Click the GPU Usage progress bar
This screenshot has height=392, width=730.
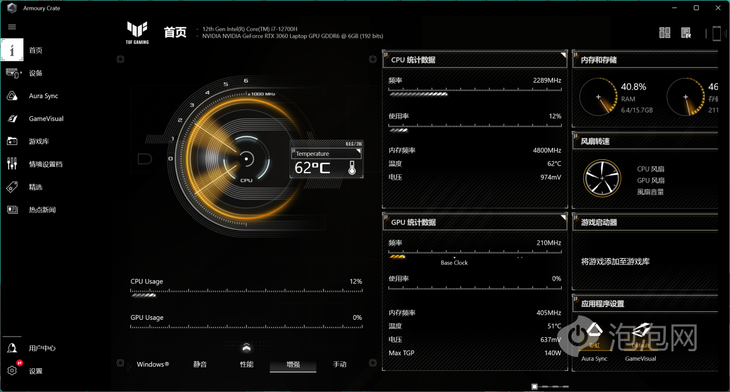pos(246,327)
